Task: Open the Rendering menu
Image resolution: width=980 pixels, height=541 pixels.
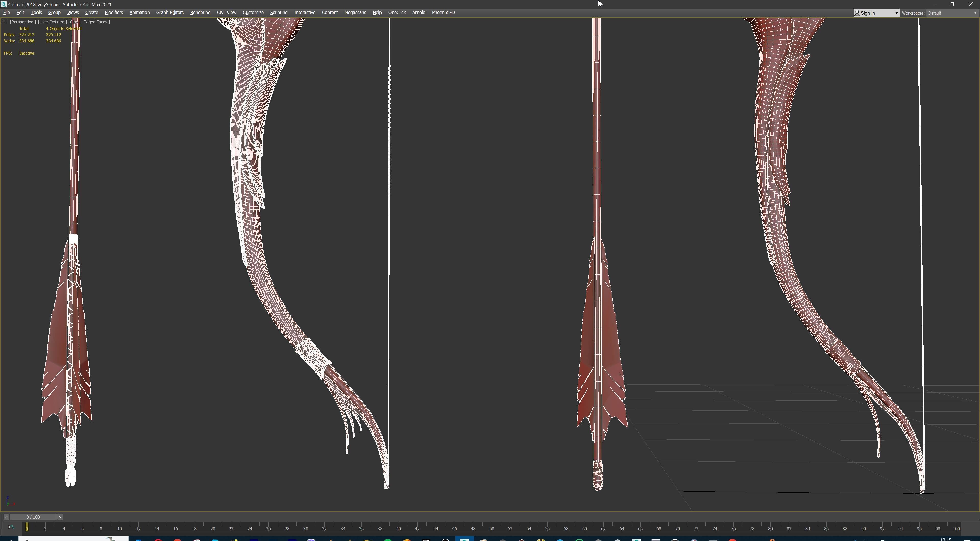Action: coord(200,13)
